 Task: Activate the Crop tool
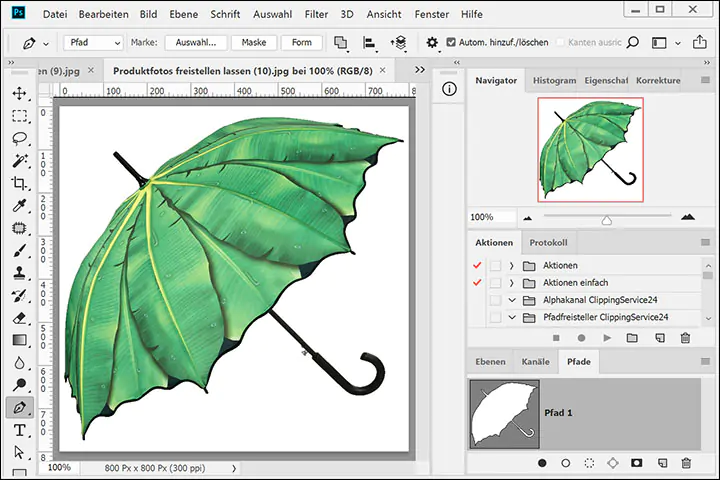click(x=19, y=183)
